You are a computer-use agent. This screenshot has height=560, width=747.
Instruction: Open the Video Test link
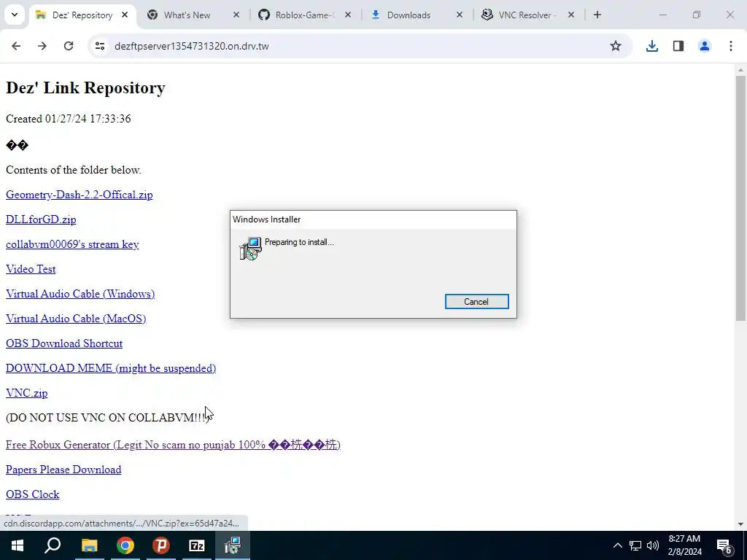[x=31, y=269]
